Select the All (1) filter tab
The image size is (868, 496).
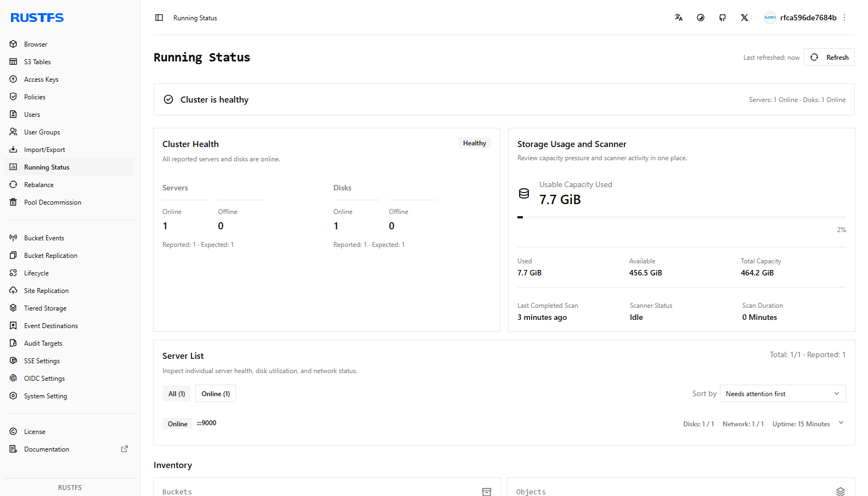pos(177,393)
